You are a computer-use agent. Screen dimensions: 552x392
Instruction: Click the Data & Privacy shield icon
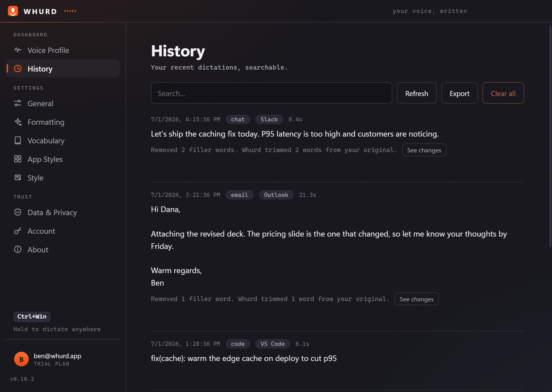pos(18,212)
